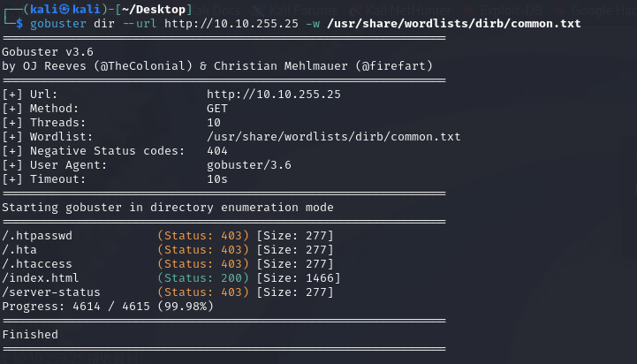The height and width of the screenshot is (364, 637).
Task: Click the GET method value
Action: 217,108
